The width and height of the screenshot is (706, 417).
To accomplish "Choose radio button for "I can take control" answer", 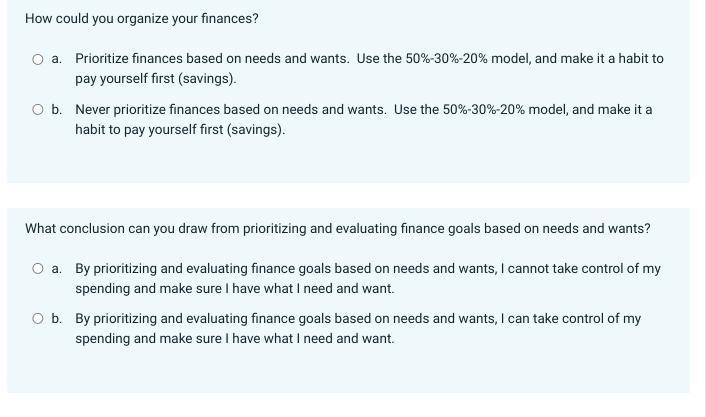I will pos(38,318).
